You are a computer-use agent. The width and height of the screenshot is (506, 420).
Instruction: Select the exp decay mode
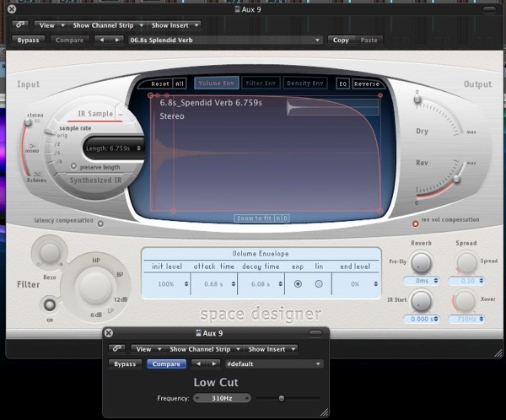tap(298, 284)
